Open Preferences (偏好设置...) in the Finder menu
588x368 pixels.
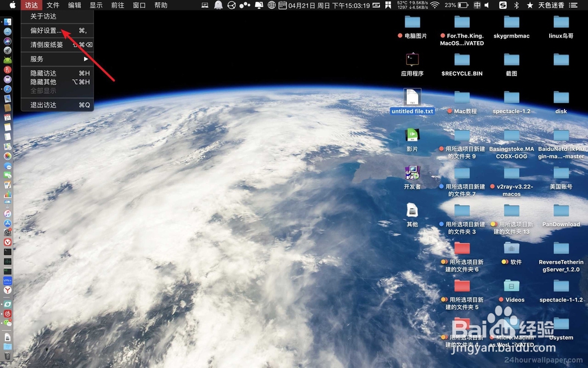click(x=57, y=31)
